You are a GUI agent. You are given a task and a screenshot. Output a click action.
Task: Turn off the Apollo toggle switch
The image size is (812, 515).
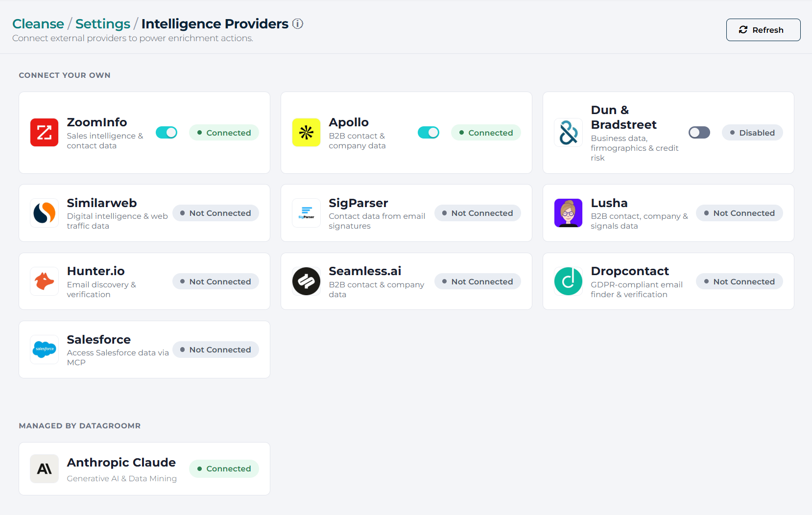(x=429, y=133)
